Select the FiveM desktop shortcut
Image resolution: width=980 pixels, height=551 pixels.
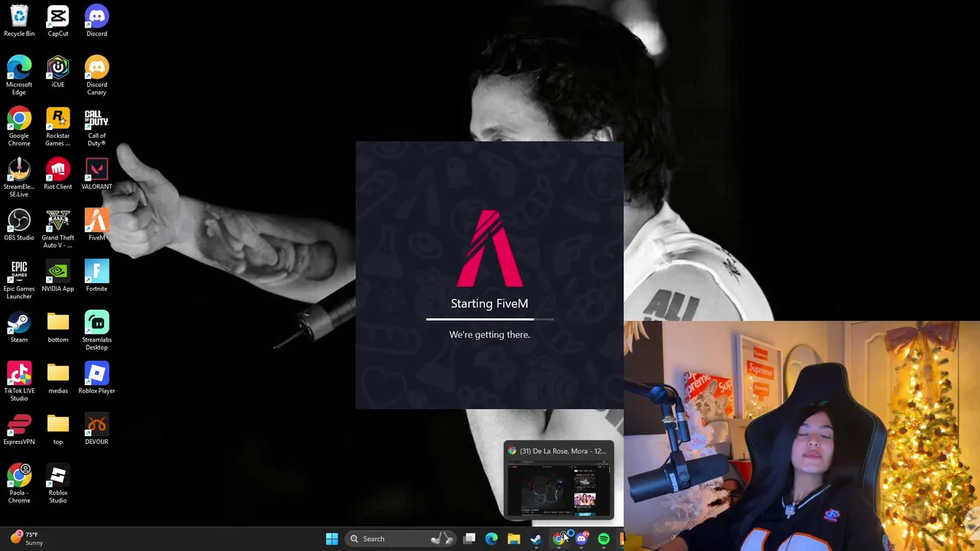pos(96,225)
